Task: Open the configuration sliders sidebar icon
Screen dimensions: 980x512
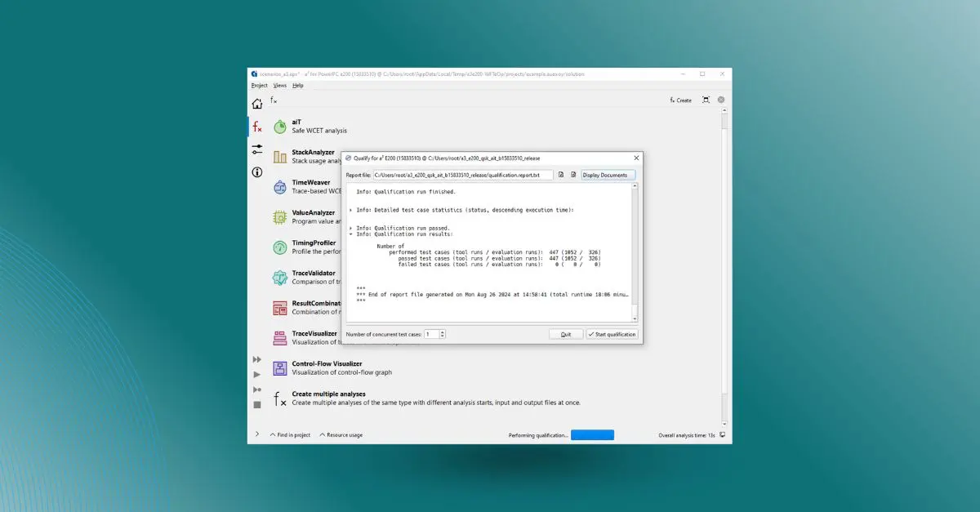Action: 257,149
